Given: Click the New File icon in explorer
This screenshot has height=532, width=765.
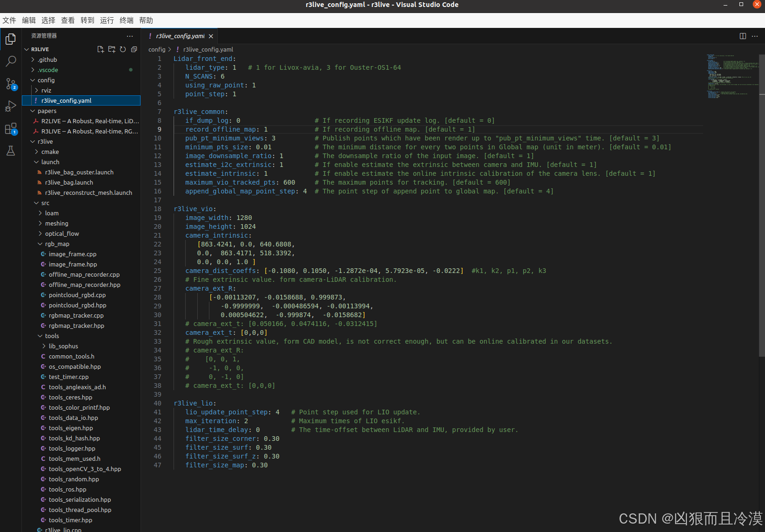Looking at the screenshot, I should [101, 49].
